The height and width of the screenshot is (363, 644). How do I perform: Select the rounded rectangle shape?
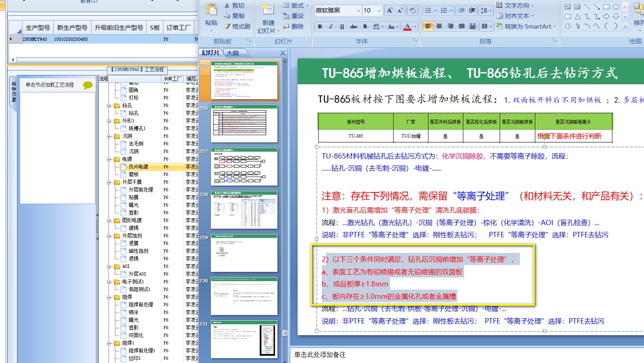pyautogui.click(x=568, y=17)
